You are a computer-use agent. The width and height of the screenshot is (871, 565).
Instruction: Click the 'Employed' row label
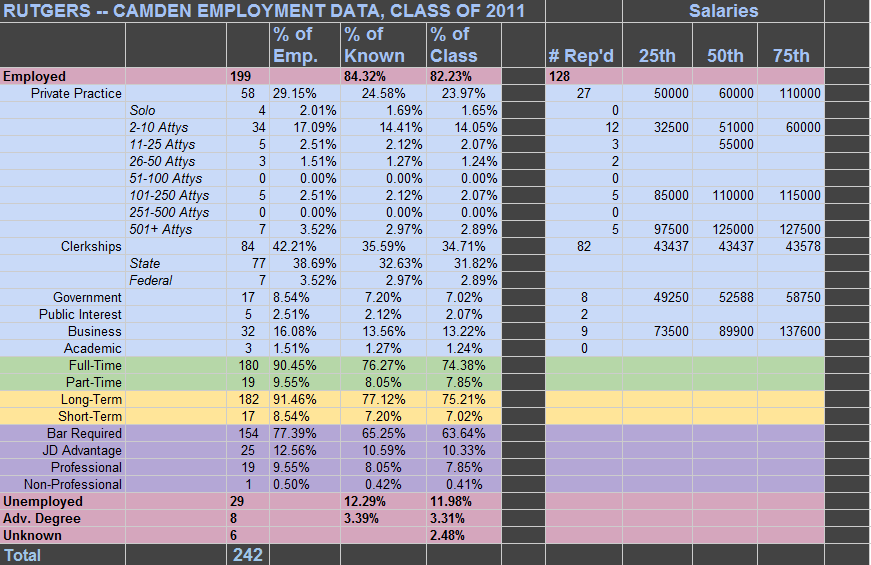pyautogui.click(x=34, y=77)
